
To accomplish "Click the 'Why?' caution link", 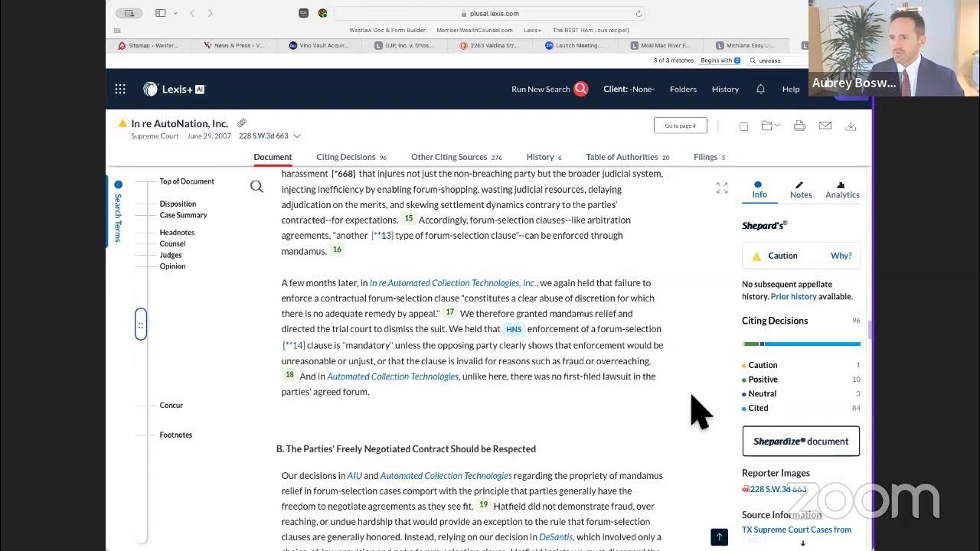I will (x=841, y=256).
